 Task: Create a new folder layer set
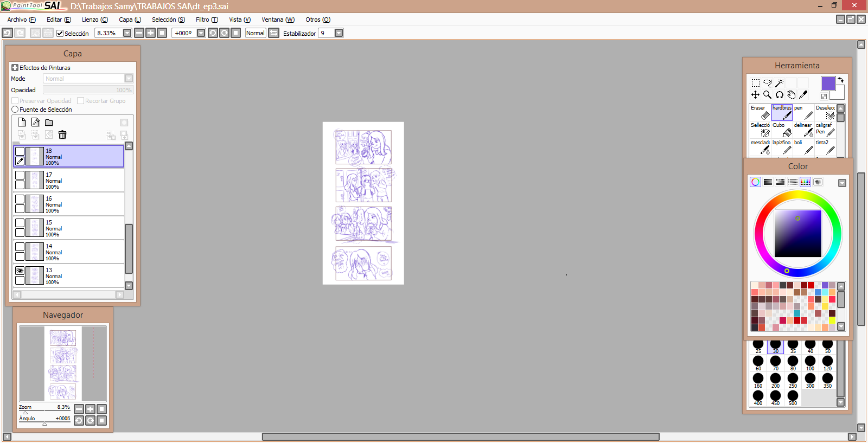tap(49, 123)
